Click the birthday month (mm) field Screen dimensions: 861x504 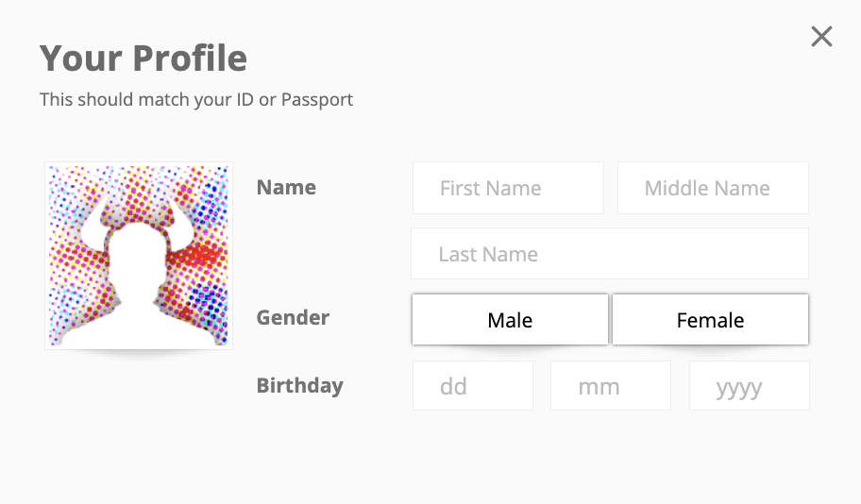click(x=611, y=385)
